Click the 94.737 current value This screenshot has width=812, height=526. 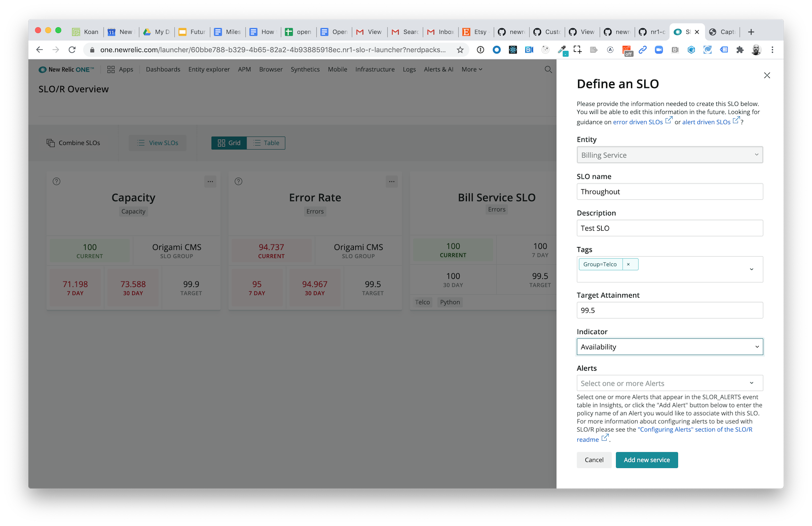pyautogui.click(x=271, y=247)
